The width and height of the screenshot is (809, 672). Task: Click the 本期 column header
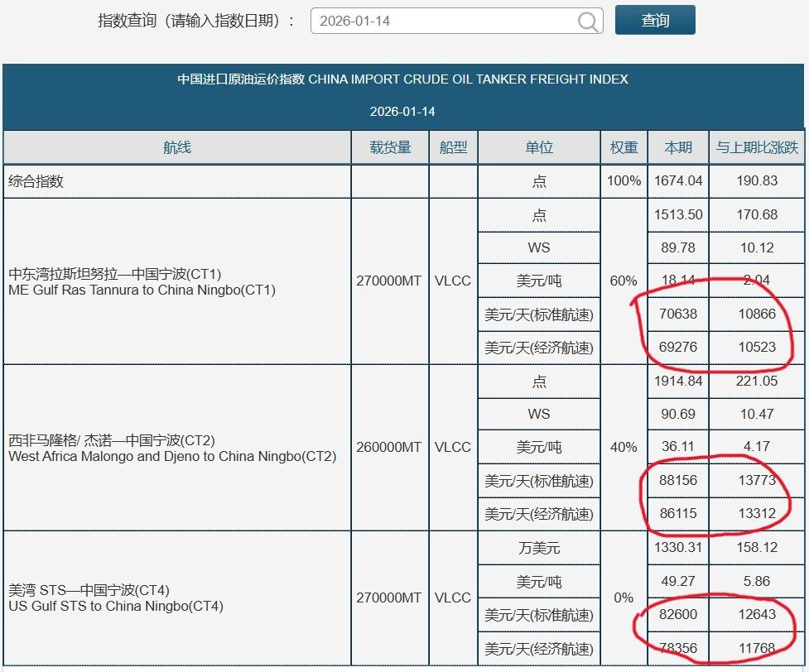(677, 147)
